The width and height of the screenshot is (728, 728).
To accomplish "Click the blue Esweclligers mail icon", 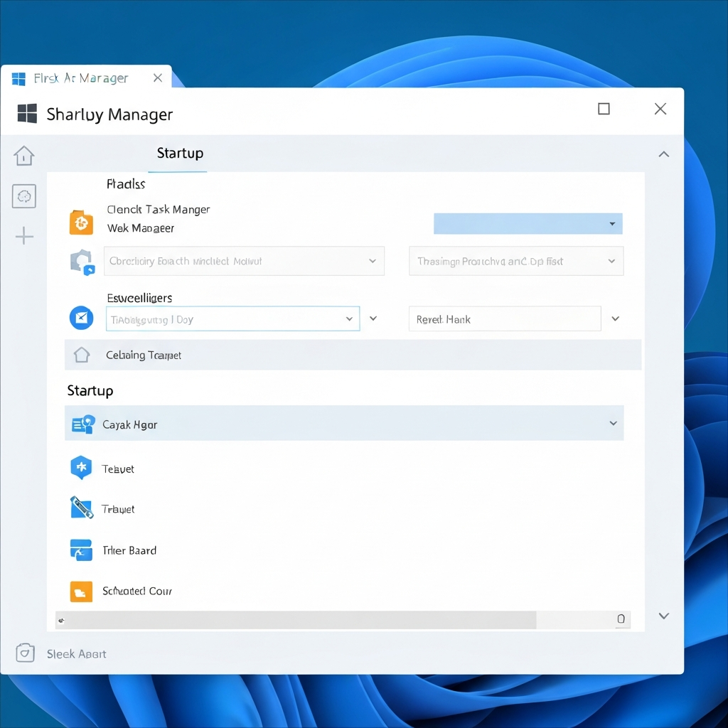I will pos(81,318).
